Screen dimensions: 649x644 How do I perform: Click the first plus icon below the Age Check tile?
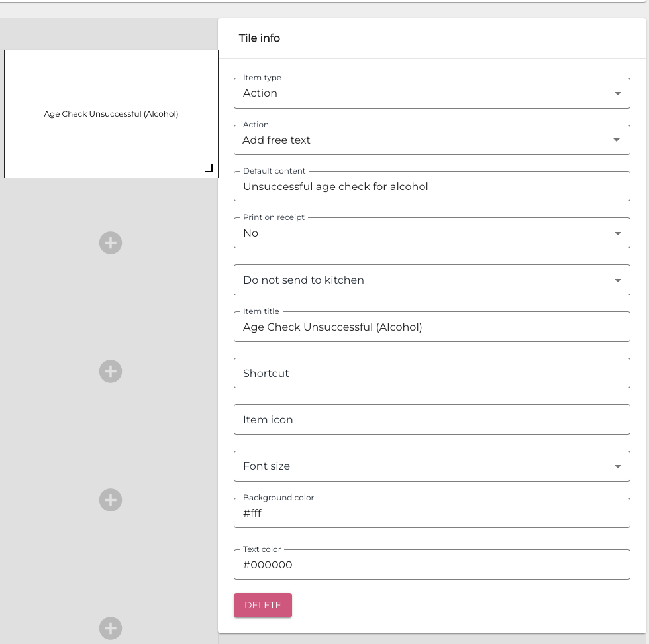click(x=111, y=242)
